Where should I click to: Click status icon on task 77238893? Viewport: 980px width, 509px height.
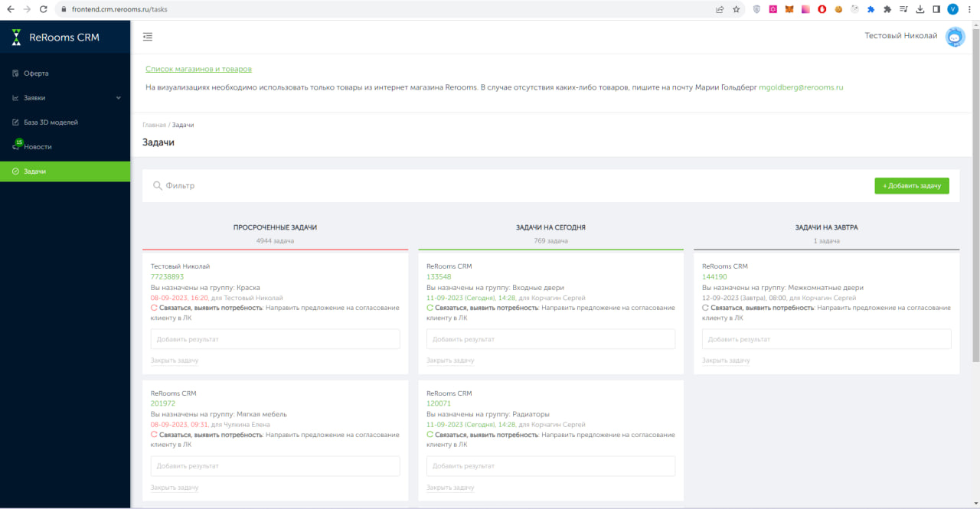[x=154, y=308]
